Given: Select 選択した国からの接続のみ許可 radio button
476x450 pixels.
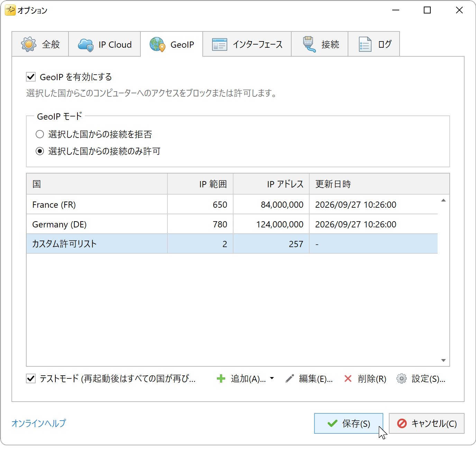Looking at the screenshot, I should 40,151.
